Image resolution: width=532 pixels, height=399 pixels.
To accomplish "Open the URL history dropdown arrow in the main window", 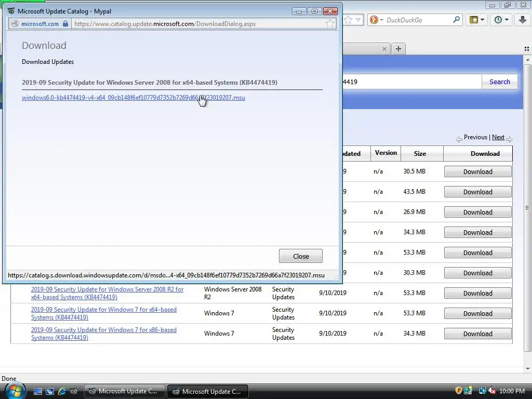I will point(358,20).
